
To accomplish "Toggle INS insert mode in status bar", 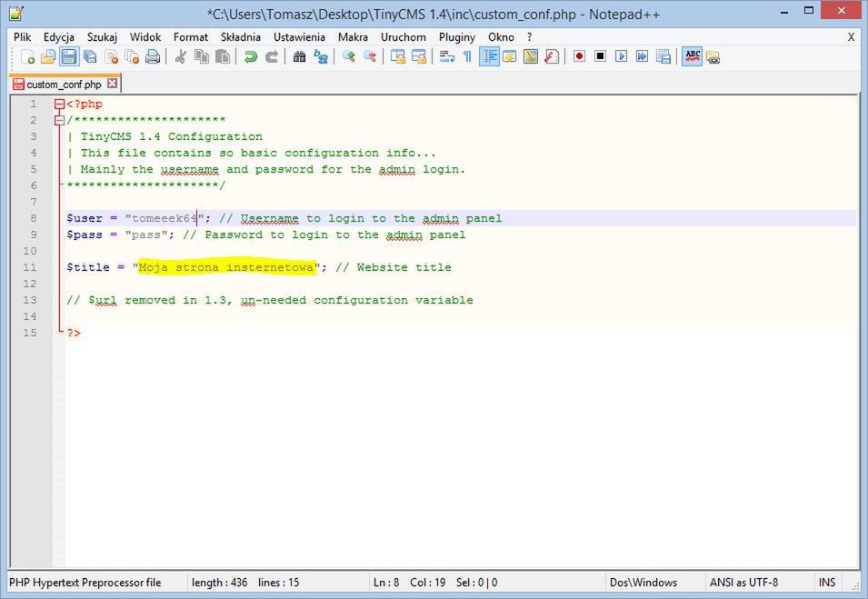I will pos(827,583).
